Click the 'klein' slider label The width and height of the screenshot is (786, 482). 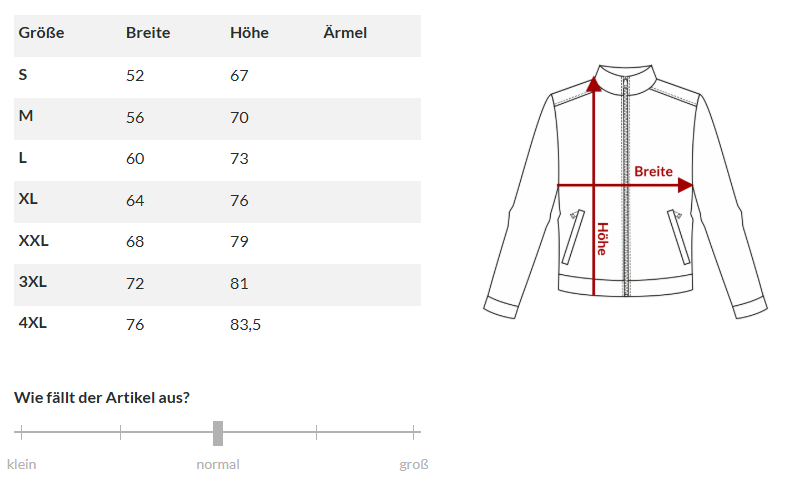pos(22,464)
